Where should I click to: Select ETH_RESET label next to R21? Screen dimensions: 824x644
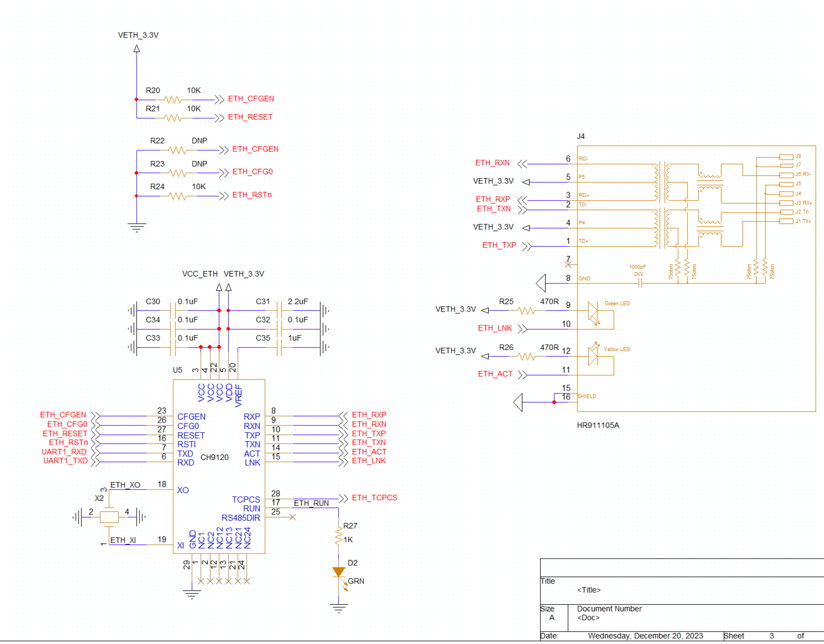(250, 117)
